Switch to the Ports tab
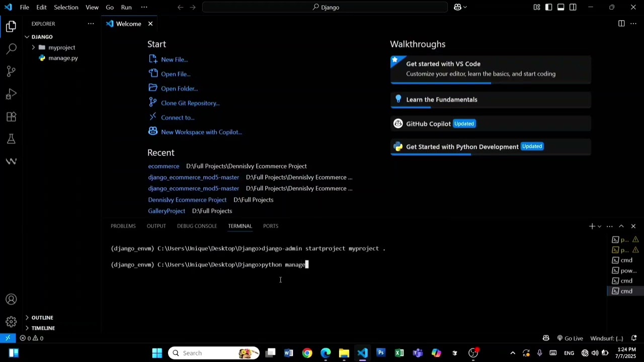644x362 pixels. [271, 226]
